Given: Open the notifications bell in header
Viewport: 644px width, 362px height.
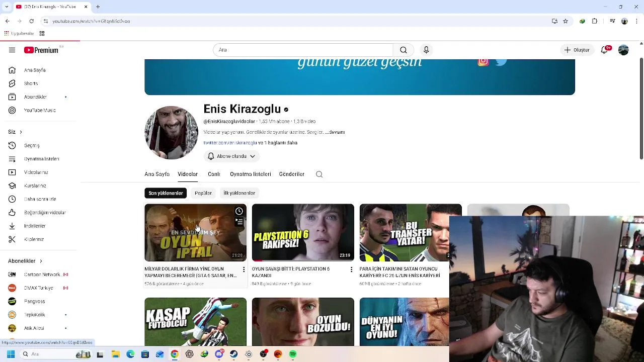Looking at the screenshot, I should tap(605, 50).
